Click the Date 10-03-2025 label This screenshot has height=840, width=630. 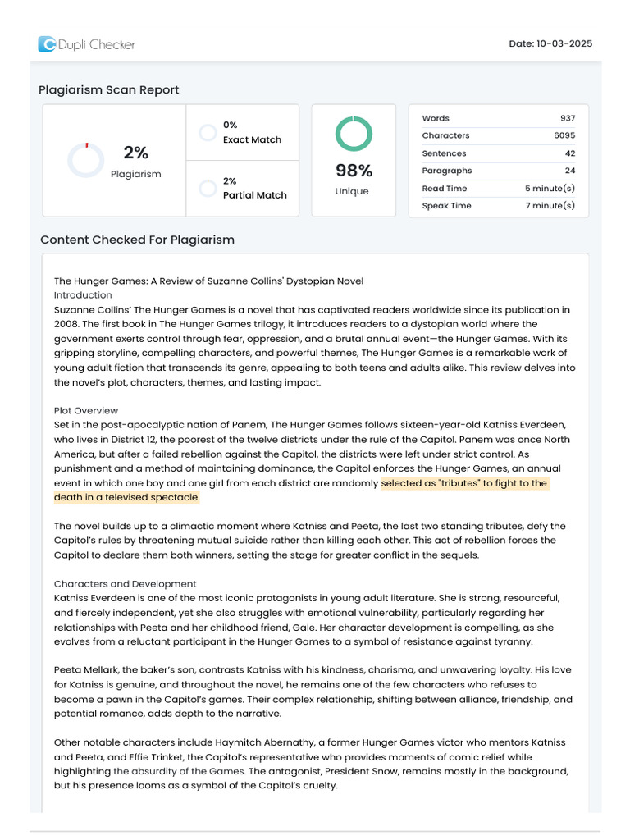(550, 43)
